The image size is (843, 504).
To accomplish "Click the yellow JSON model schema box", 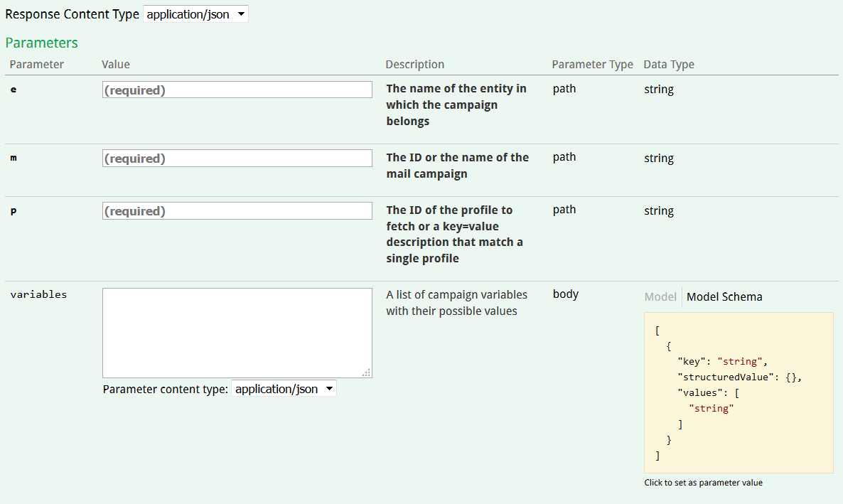I will [738, 392].
